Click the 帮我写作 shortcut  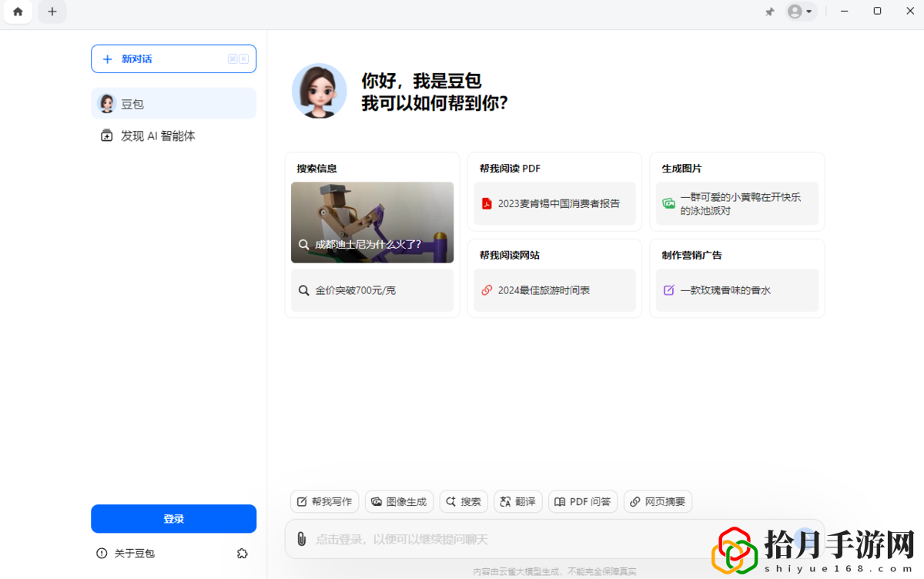coord(324,502)
